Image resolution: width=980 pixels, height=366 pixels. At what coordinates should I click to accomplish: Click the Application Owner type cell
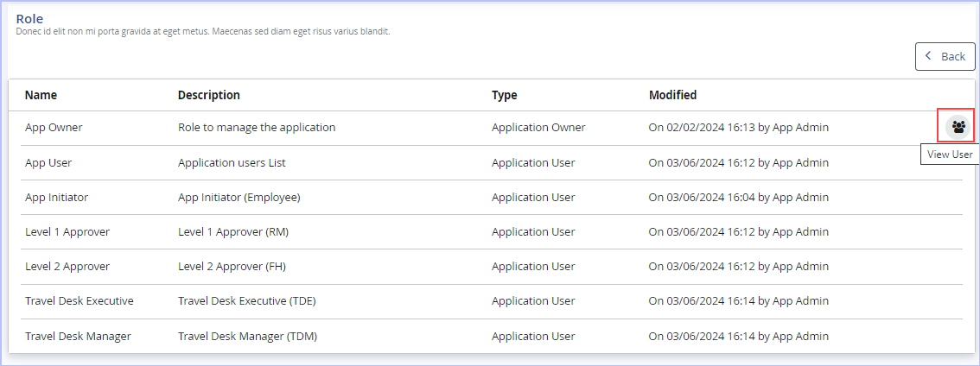(x=538, y=128)
